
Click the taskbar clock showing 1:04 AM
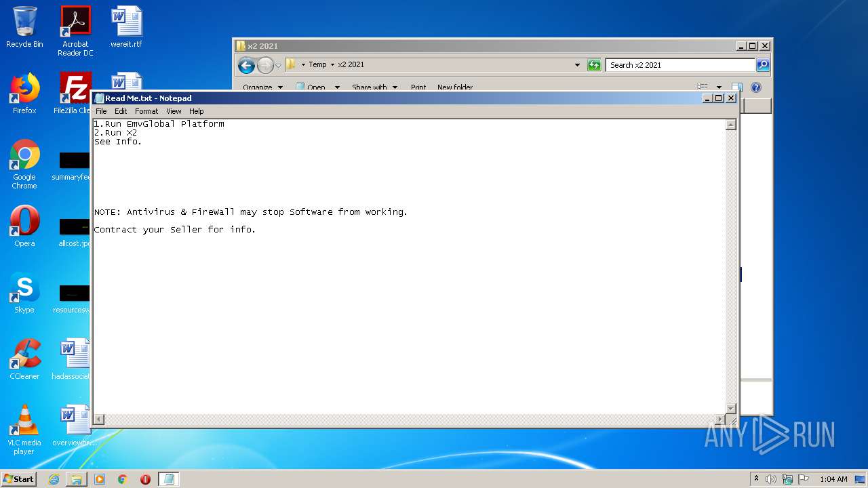(x=833, y=479)
